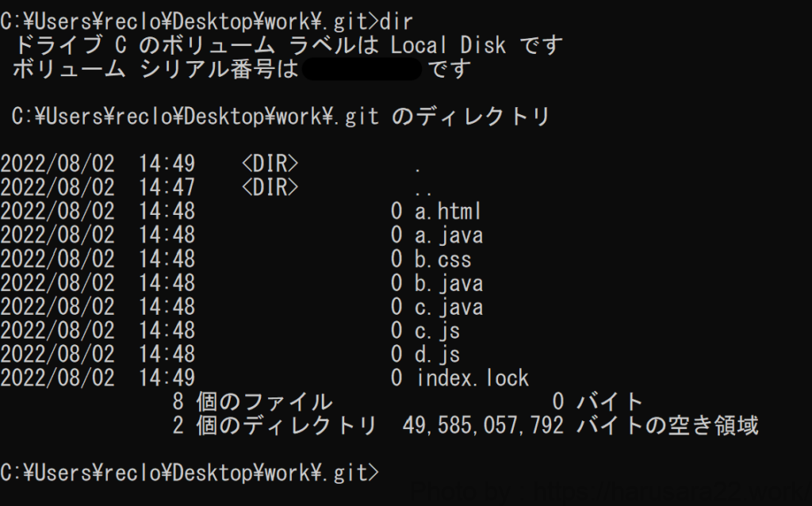Click the index.lock 14:49 timestamp
The width and height of the screenshot is (812, 506).
click(167, 378)
